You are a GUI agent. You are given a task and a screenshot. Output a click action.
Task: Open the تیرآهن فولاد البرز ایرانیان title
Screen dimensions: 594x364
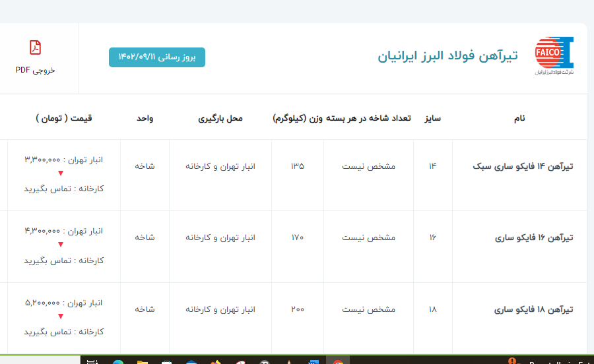click(447, 56)
